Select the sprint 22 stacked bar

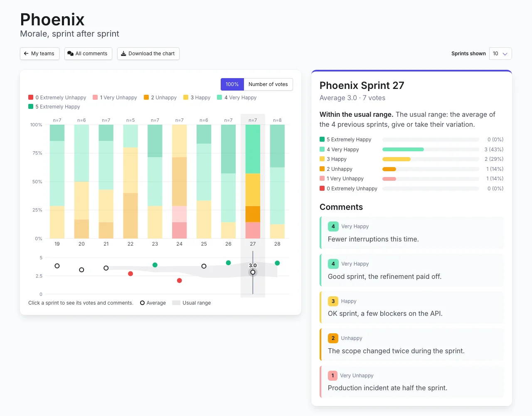tap(131, 182)
